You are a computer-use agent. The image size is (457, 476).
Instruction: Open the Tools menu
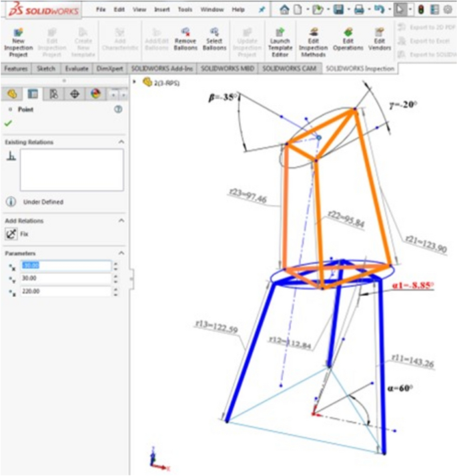coord(185,10)
